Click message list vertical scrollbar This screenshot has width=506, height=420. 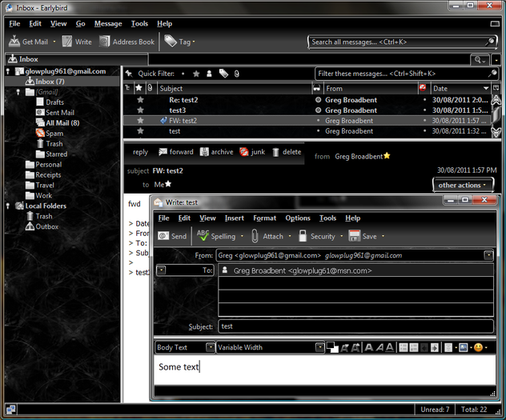point(496,116)
